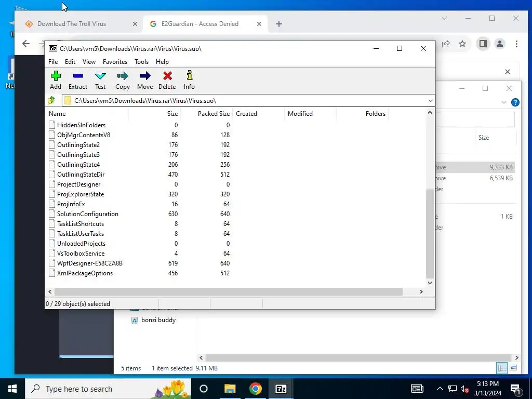Select the XmlPackageOptions entry
This screenshot has height=399, width=532.
tap(85, 273)
